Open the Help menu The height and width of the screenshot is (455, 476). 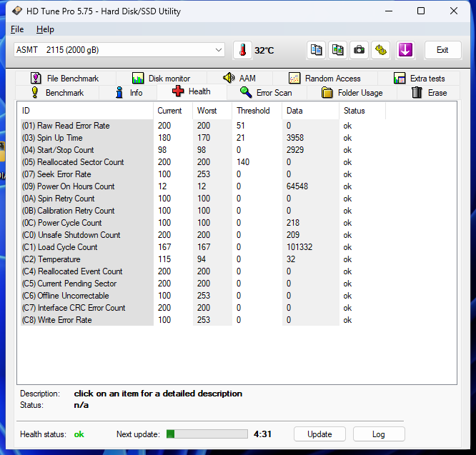click(45, 29)
